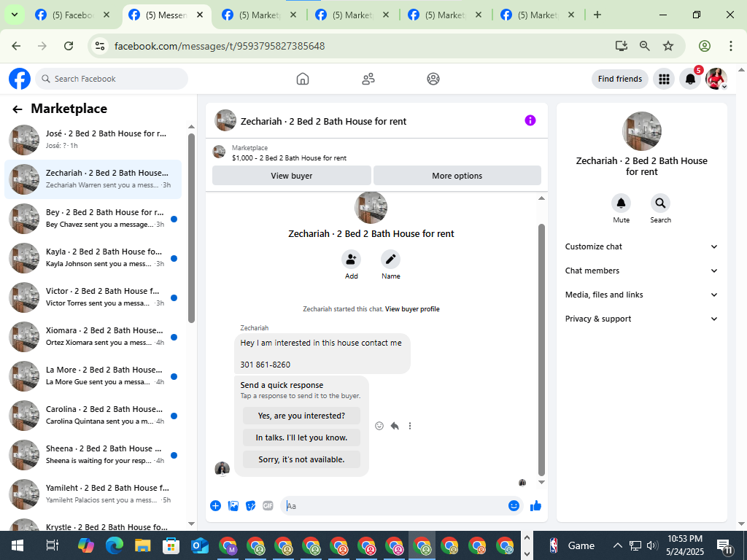
Task: Add people to the chat
Action: pos(351,260)
